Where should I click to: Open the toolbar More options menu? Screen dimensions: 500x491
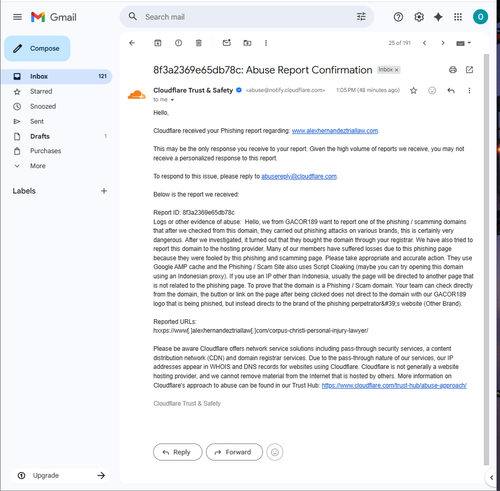tap(266, 43)
